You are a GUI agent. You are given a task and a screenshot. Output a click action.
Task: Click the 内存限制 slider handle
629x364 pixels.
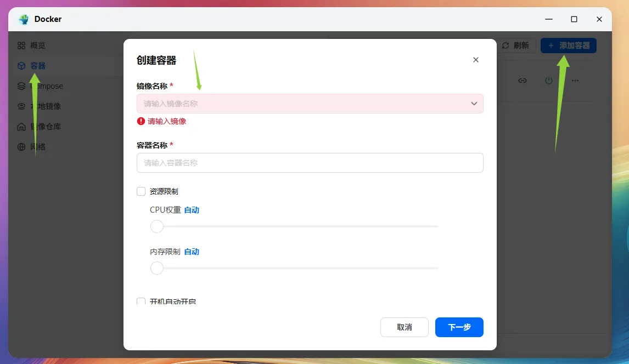[x=157, y=268]
